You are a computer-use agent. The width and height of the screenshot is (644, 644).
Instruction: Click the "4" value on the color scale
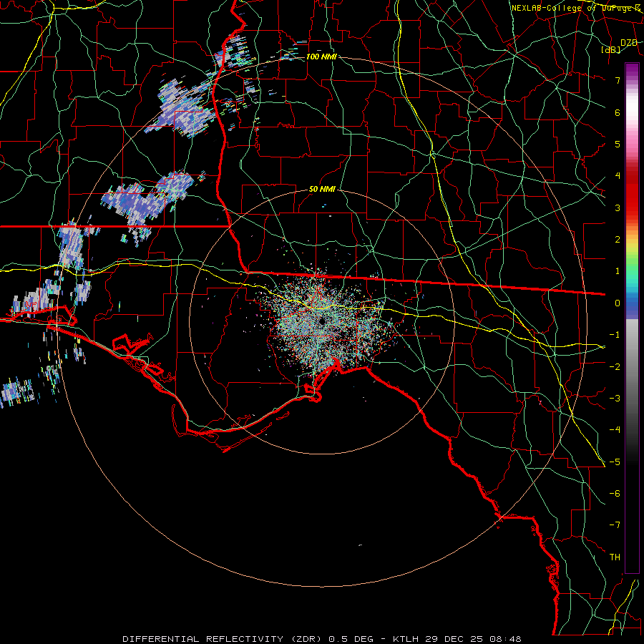click(618, 176)
